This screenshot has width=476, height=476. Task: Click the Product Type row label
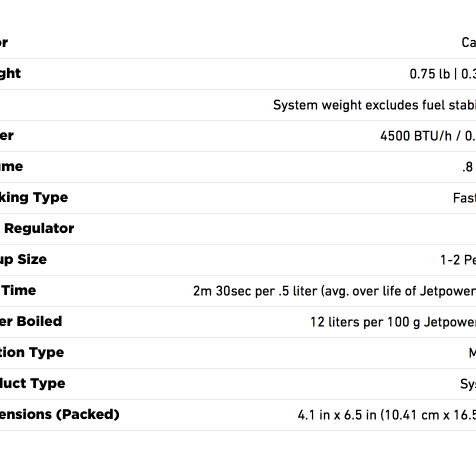[x=32, y=383]
